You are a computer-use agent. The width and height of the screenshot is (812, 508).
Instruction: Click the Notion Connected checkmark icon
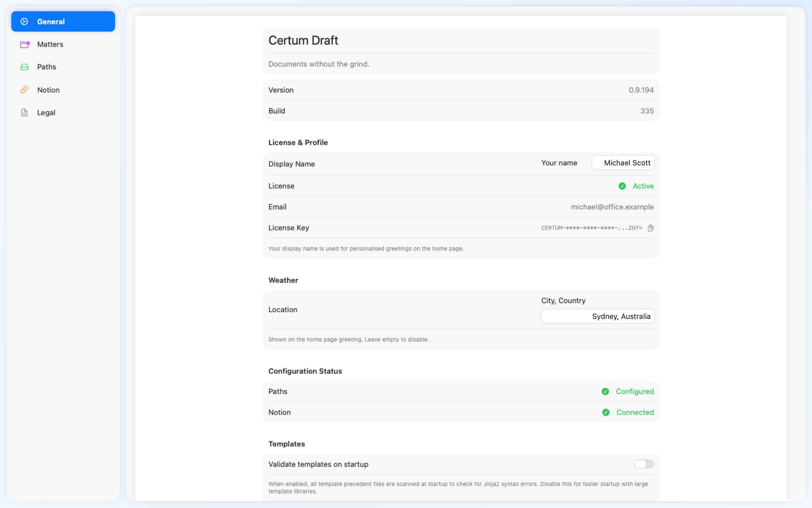point(606,412)
